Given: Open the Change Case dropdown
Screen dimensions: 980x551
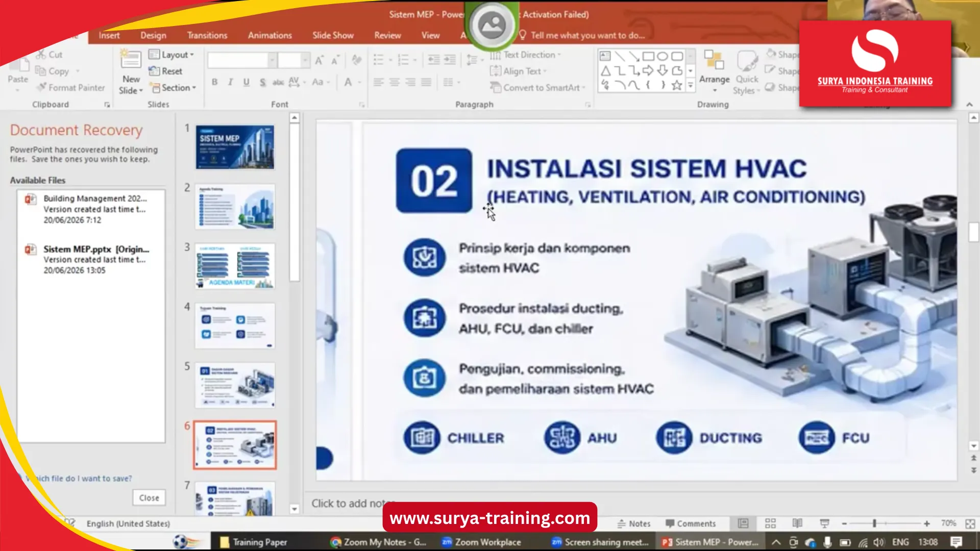Looking at the screenshot, I should coord(321,82).
